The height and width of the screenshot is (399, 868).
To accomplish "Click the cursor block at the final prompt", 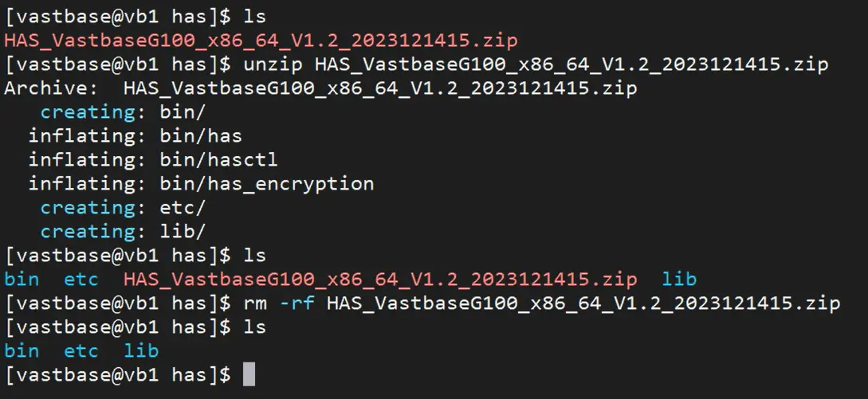I will [249, 374].
